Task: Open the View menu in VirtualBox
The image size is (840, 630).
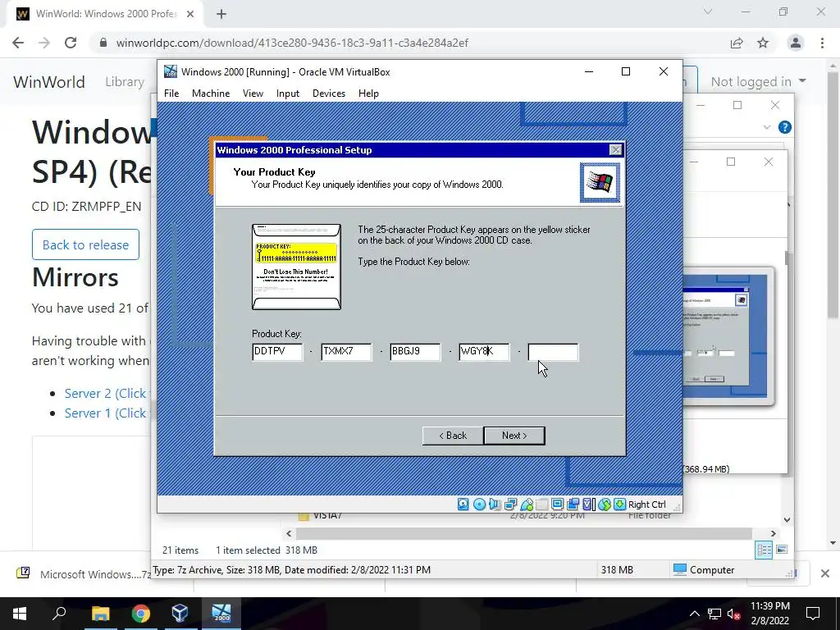Action: tap(253, 94)
